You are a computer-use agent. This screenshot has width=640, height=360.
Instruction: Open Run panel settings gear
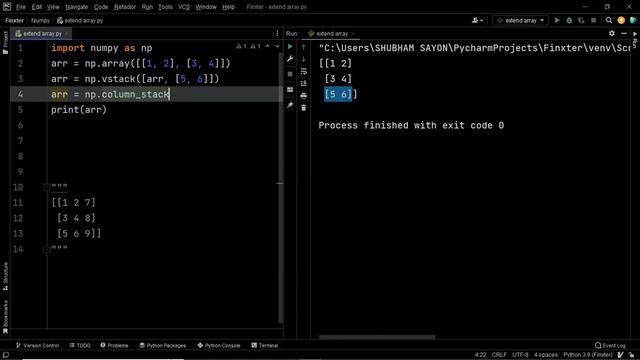611,33
